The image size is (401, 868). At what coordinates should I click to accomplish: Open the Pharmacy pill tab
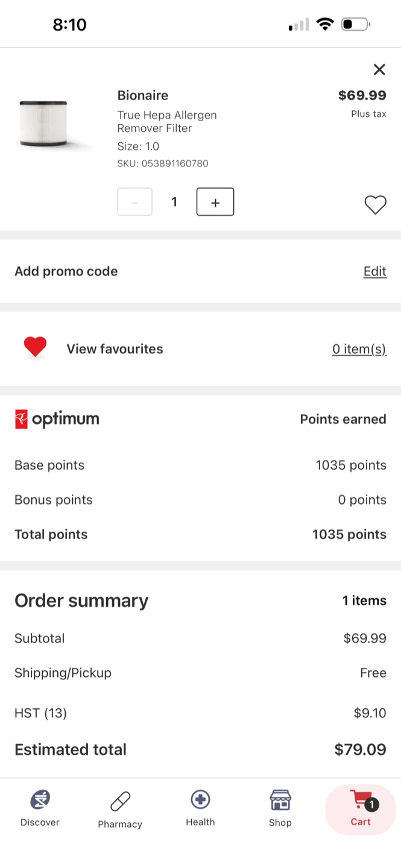(x=120, y=810)
